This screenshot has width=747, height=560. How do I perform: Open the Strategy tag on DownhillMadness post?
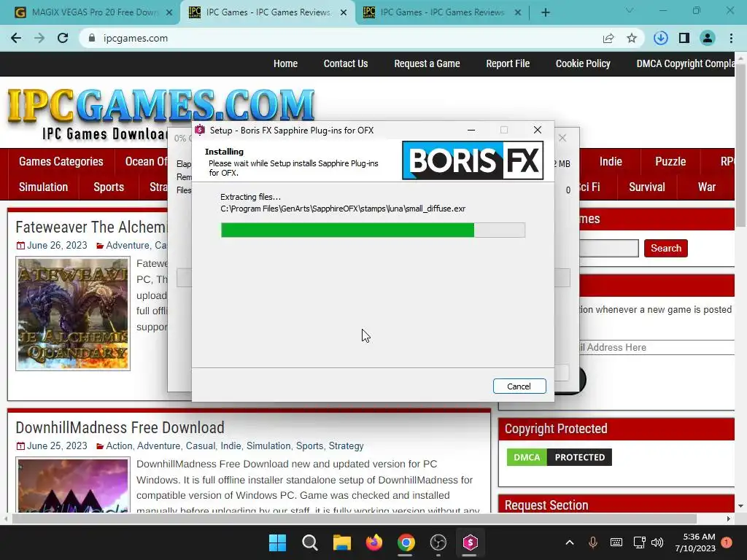coord(346,446)
